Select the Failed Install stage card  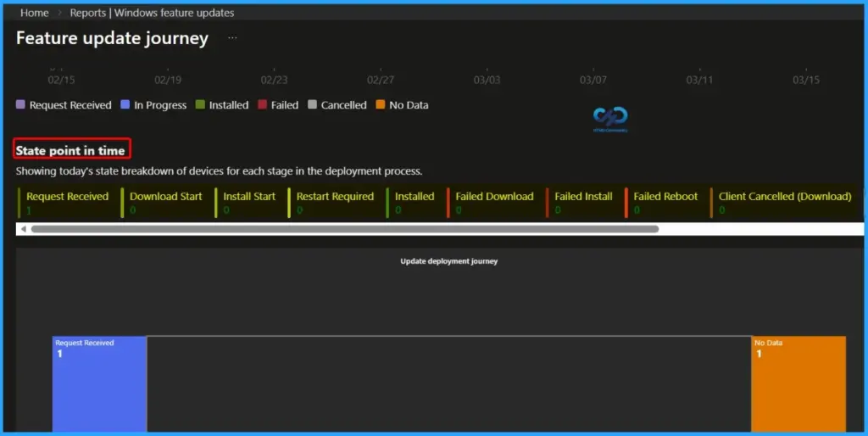(x=581, y=203)
